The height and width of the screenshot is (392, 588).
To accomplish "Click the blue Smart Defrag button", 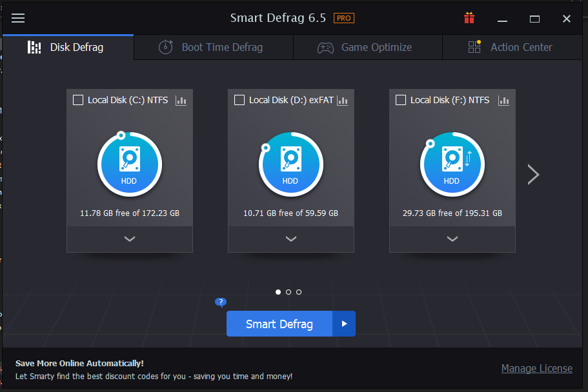I will [x=279, y=324].
